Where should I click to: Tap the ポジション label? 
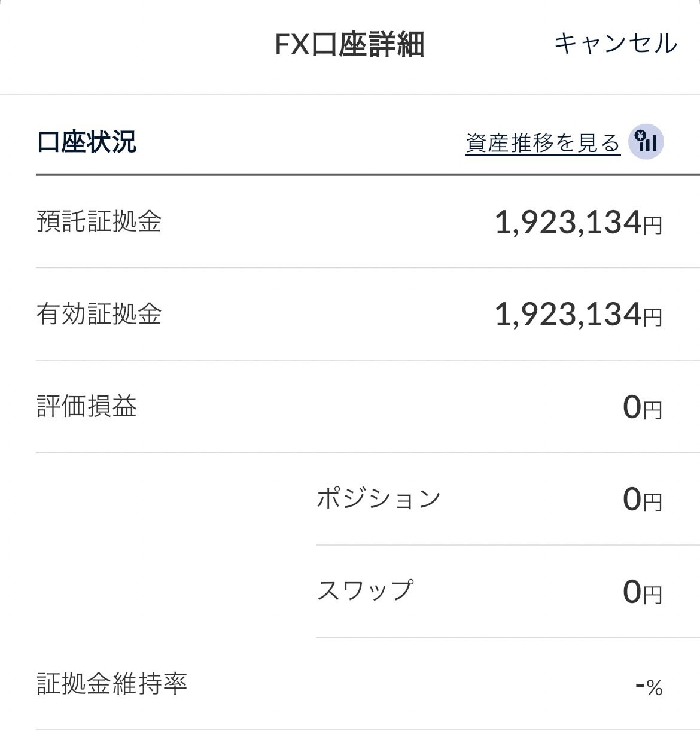pyautogui.click(x=379, y=498)
